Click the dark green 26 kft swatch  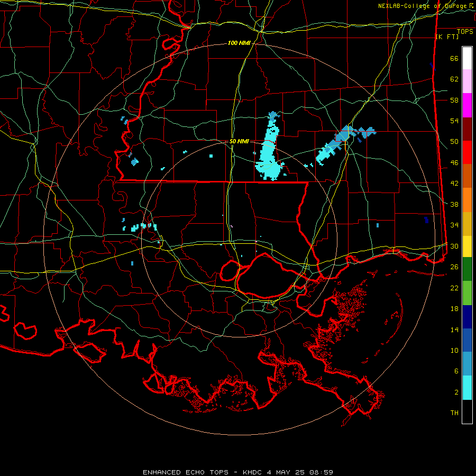[467, 269]
